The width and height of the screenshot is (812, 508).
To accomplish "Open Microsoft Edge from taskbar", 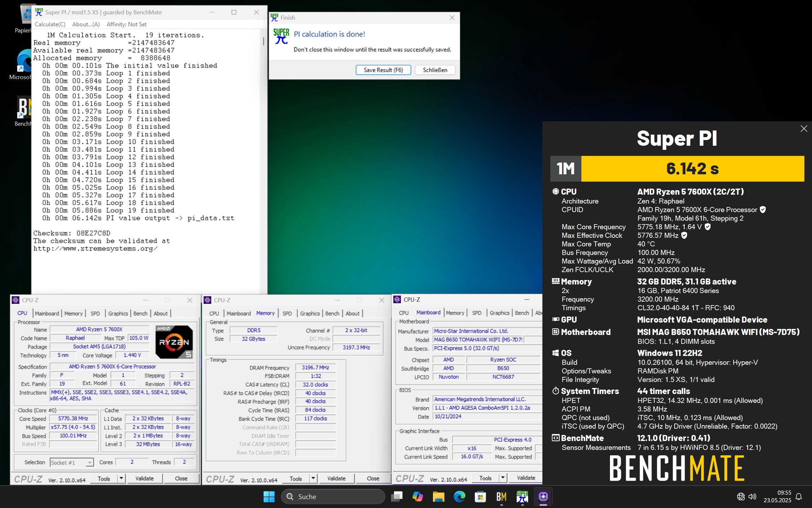I will [x=459, y=496].
